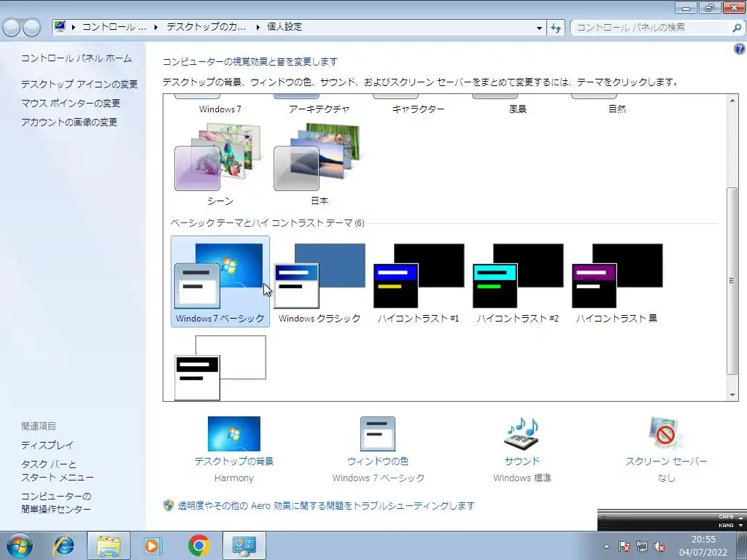
Task: Click the 個人設定 breadcrumb
Action: point(285,27)
